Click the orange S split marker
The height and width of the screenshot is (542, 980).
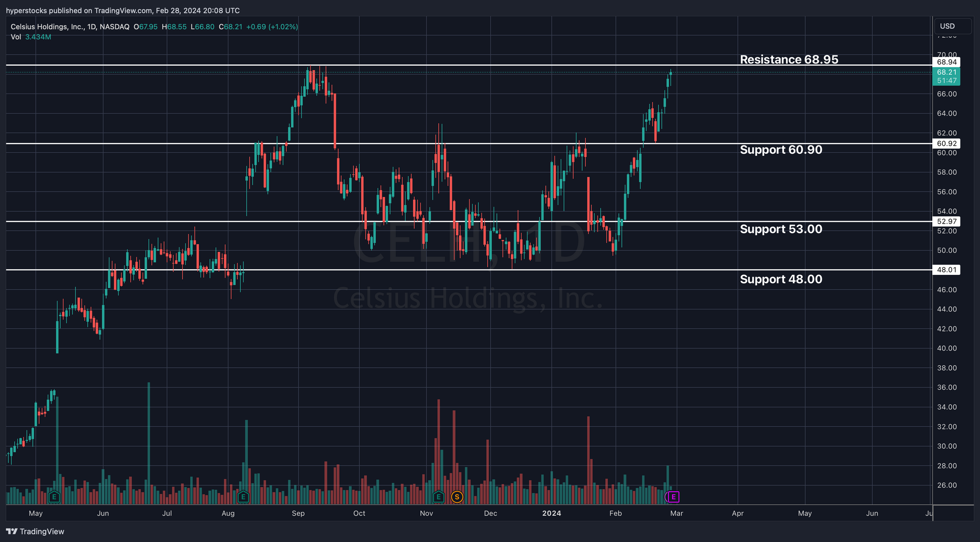coord(457,497)
